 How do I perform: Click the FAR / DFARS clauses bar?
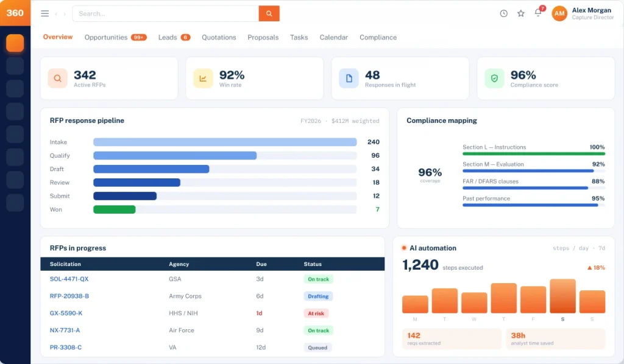coord(525,188)
